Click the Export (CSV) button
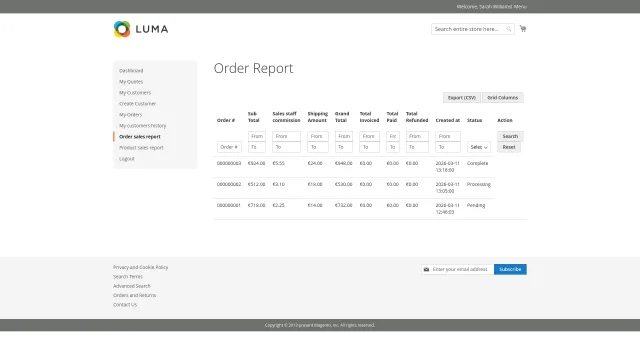This screenshot has width=640, height=360. [462, 98]
